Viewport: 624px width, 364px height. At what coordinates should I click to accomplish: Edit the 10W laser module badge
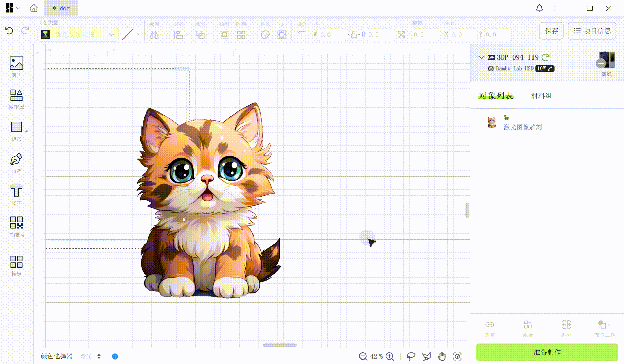coord(545,68)
